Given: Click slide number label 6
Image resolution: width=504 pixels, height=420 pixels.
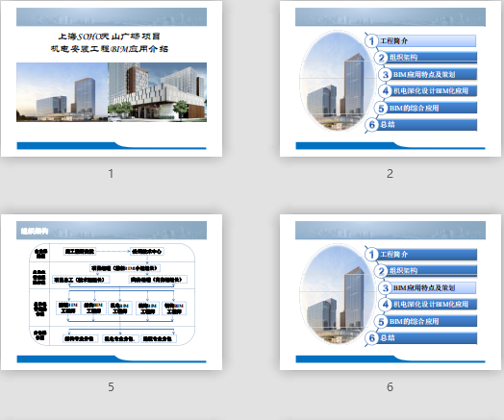Looking at the screenshot, I should [x=390, y=387].
